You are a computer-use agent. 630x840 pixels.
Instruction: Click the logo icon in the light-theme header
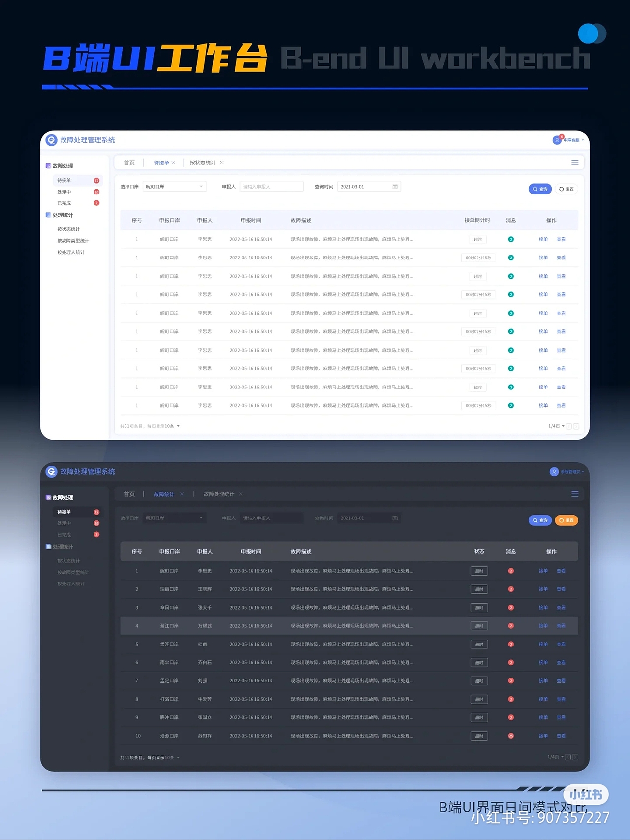point(51,140)
